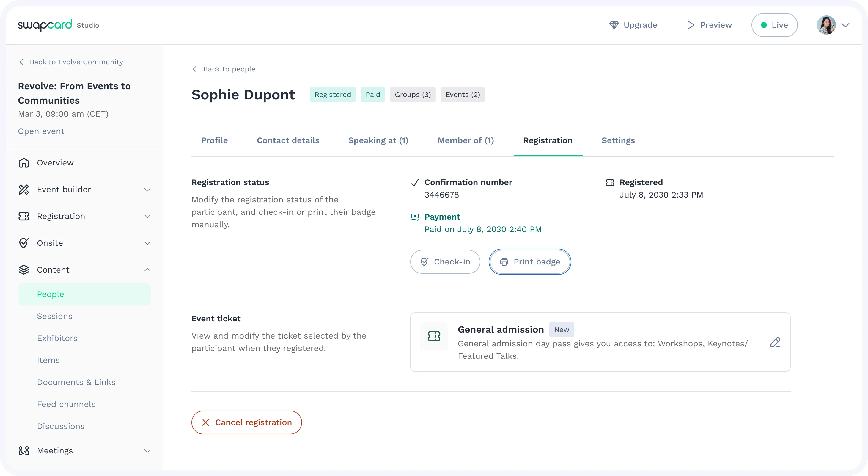
Task: Click the Paid status badge
Action: coord(373,94)
